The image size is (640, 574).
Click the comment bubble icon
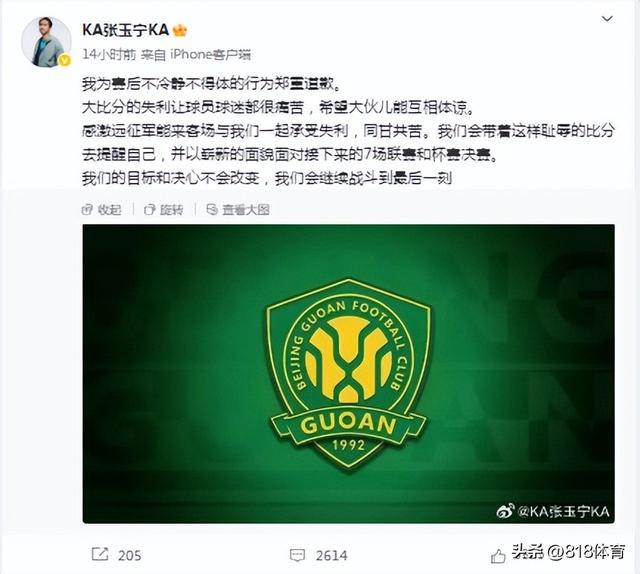tap(297, 555)
